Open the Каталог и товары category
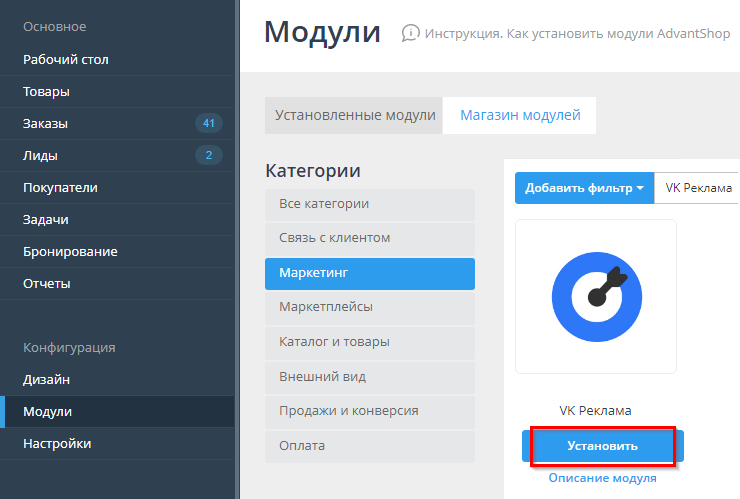 pos(334,342)
